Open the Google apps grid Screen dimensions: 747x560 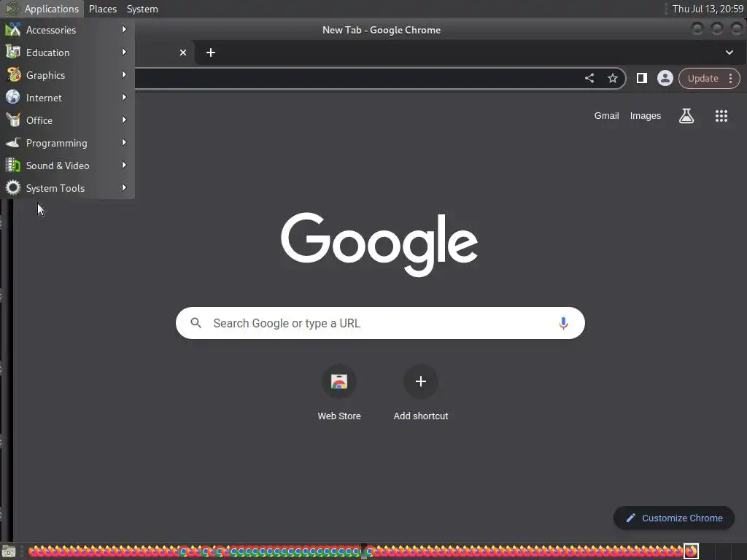click(721, 116)
